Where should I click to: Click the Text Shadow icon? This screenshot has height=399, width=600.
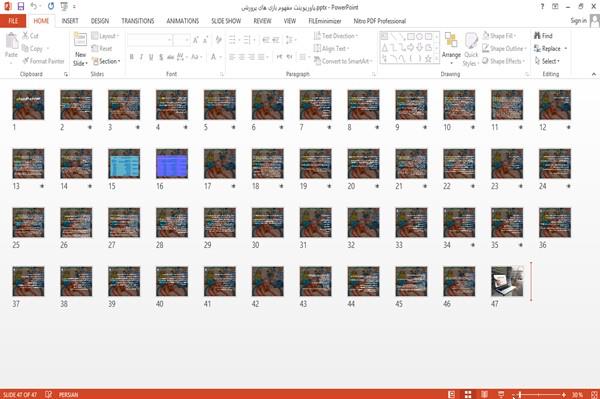[x=161, y=57]
